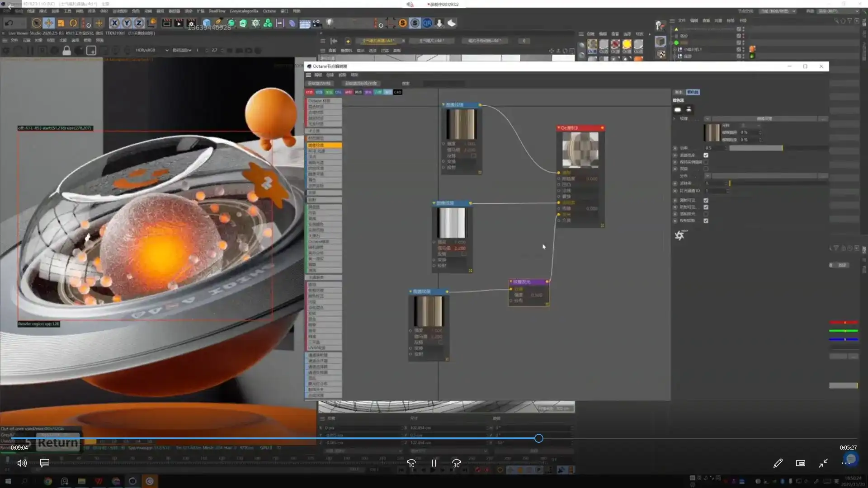Enable the double sided checkbox
Screen dimensions: 868x488
(x=706, y=169)
